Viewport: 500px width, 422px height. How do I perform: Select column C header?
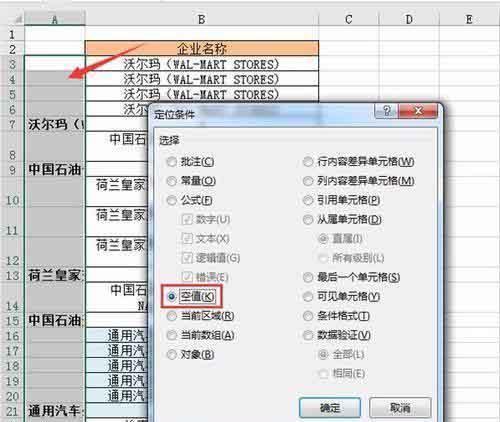pyautogui.click(x=349, y=19)
